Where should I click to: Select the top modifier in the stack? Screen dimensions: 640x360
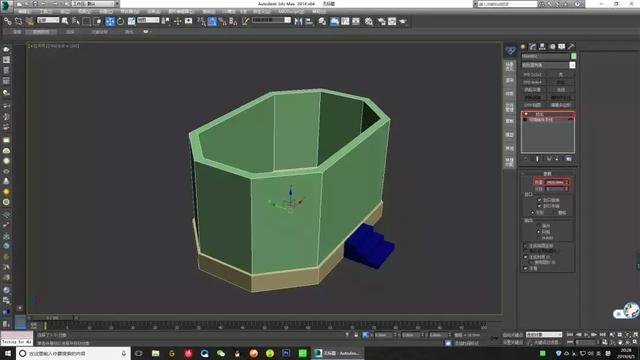tap(548, 114)
